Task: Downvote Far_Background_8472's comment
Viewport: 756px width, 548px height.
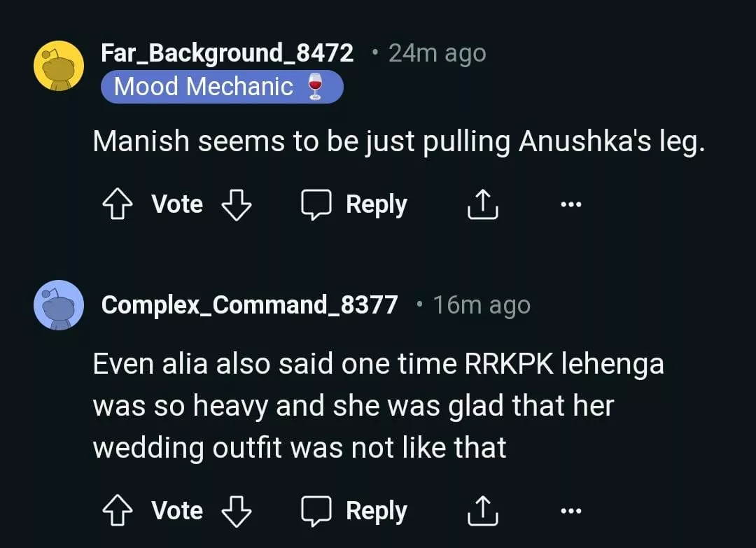Action: (x=236, y=204)
